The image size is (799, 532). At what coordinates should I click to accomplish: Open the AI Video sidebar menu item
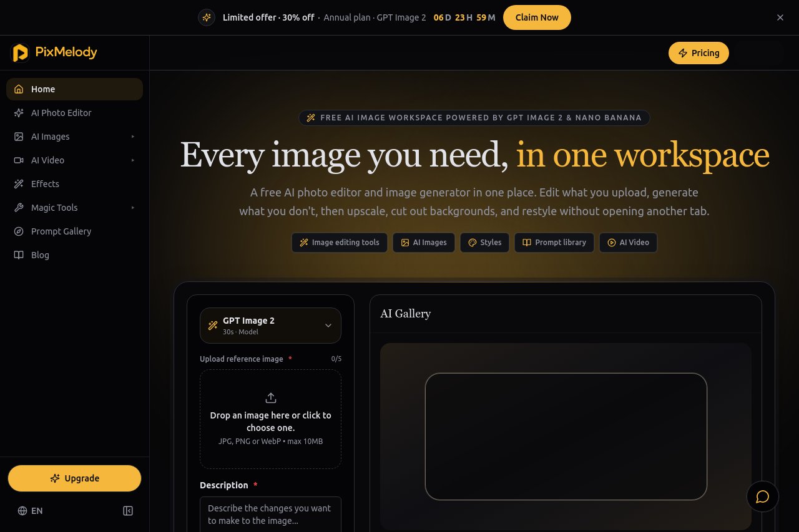74,160
